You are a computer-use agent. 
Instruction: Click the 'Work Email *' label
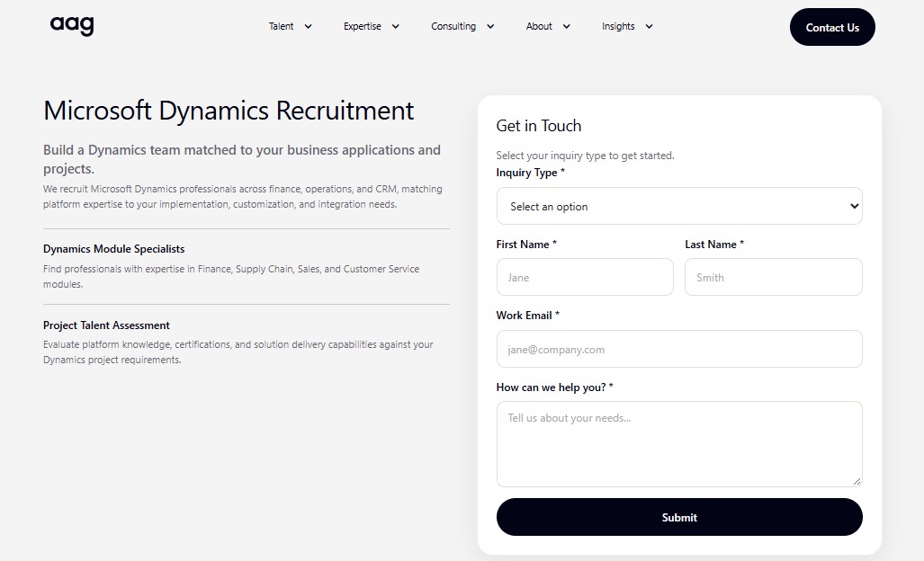tap(528, 316)
